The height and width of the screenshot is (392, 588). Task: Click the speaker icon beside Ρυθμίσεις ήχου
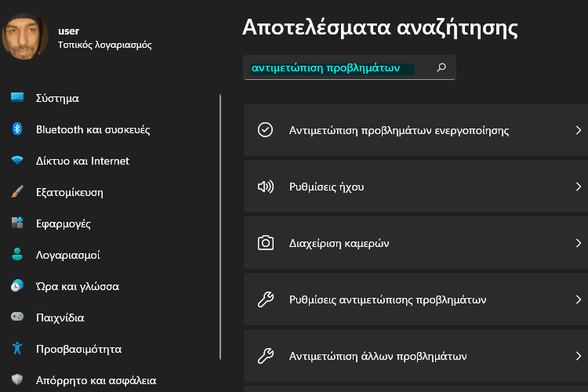(266, 187)
